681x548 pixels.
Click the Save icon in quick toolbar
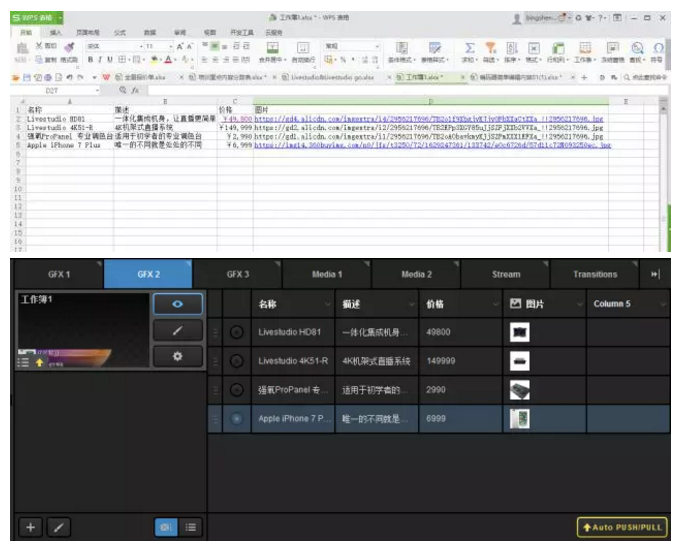pos(27,77)
